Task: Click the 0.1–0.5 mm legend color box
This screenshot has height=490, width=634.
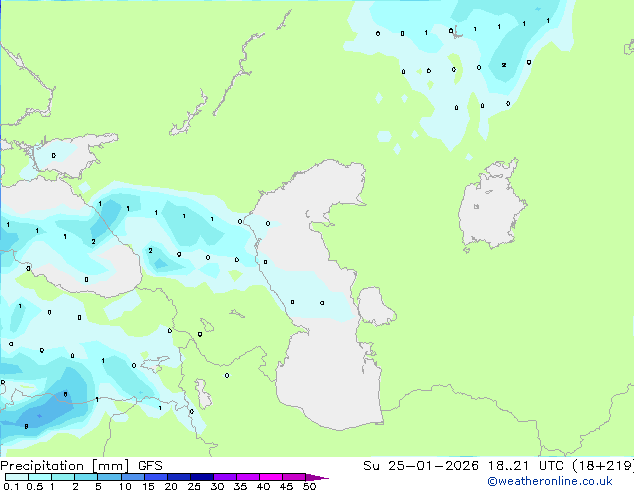Action: click(17, 477)
